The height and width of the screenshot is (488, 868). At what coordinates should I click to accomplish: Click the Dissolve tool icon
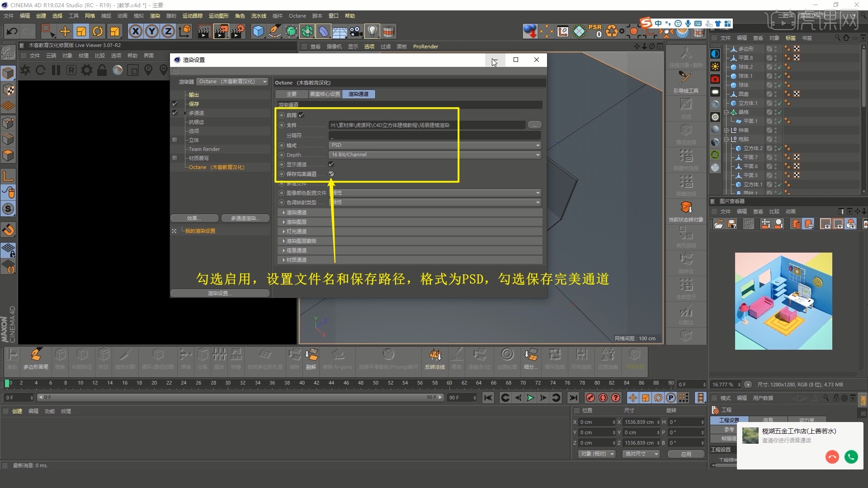point(311,359)
